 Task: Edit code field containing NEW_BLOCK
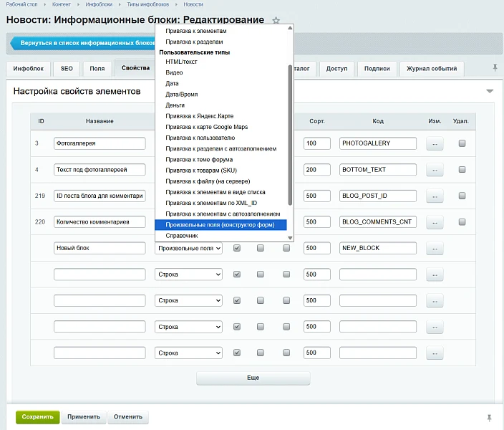378,248
